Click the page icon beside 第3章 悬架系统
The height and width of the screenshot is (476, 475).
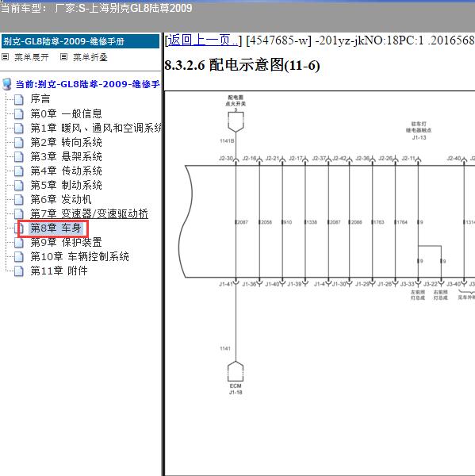pyautogui.click(x=19, y=156)
